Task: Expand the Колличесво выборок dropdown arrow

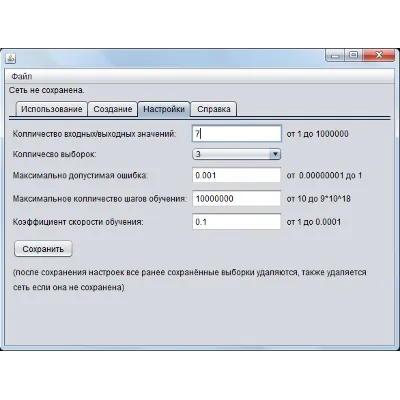Action: 275,154
